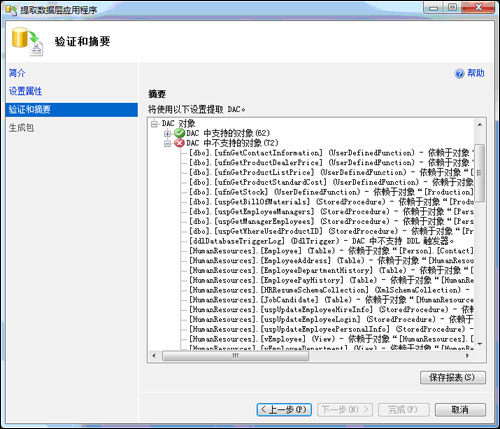This screenshot has width=500, height=429.
Task: Expand the DAC 中支持的对象 (62) node
Action: click(x=167, y=134)
